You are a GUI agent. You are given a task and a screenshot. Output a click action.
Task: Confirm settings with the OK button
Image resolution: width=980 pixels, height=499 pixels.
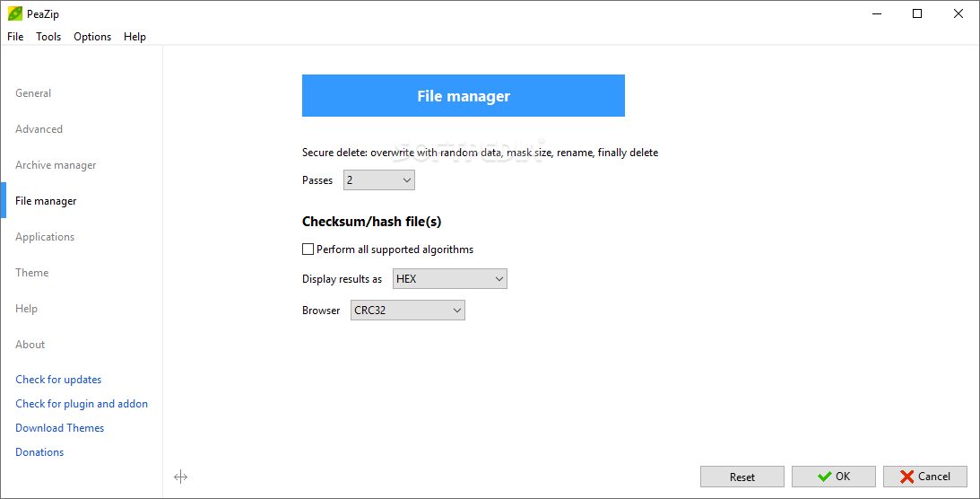833,477
